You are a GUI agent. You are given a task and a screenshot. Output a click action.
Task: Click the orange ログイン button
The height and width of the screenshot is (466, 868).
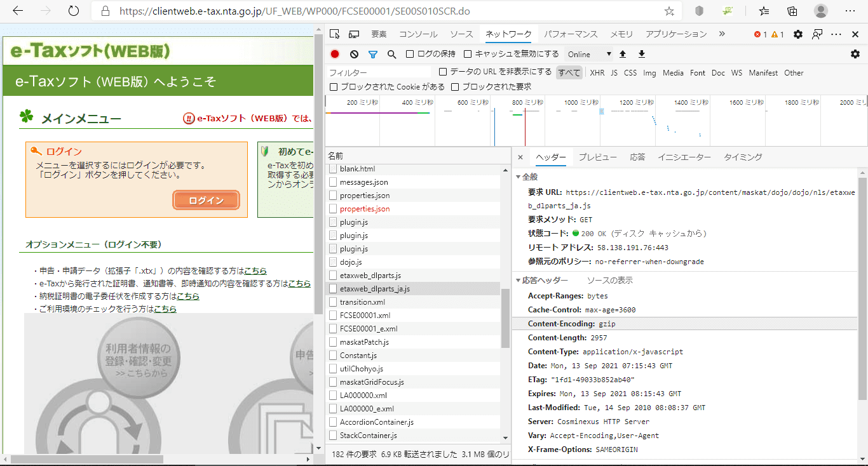(x=207, y=200)
